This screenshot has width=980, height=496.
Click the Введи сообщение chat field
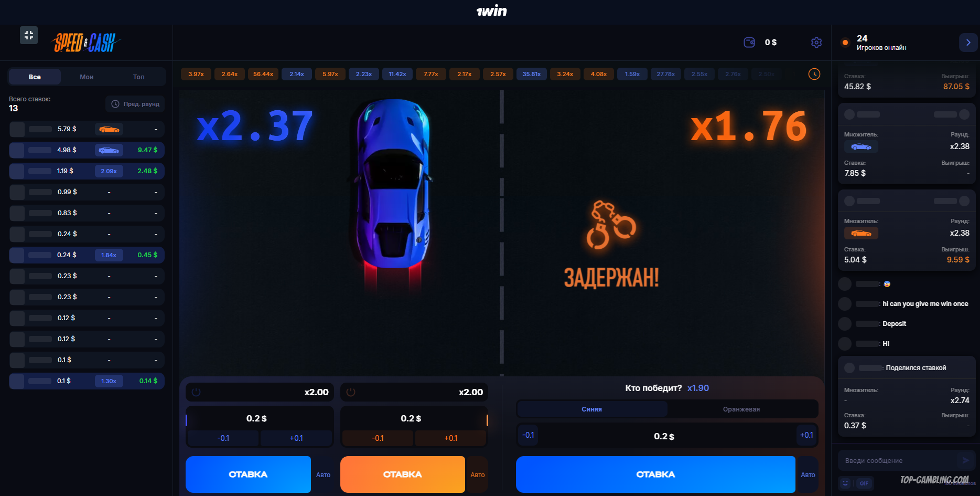[900, 460]
